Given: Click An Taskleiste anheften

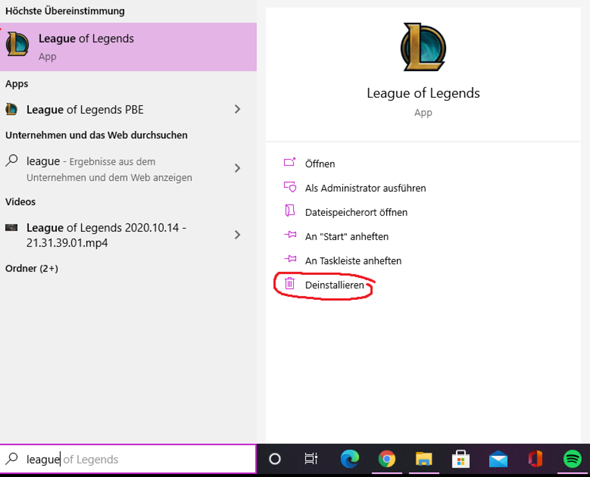Looking at the screenshot, I should pyautogui.click(x=353, y=260).
